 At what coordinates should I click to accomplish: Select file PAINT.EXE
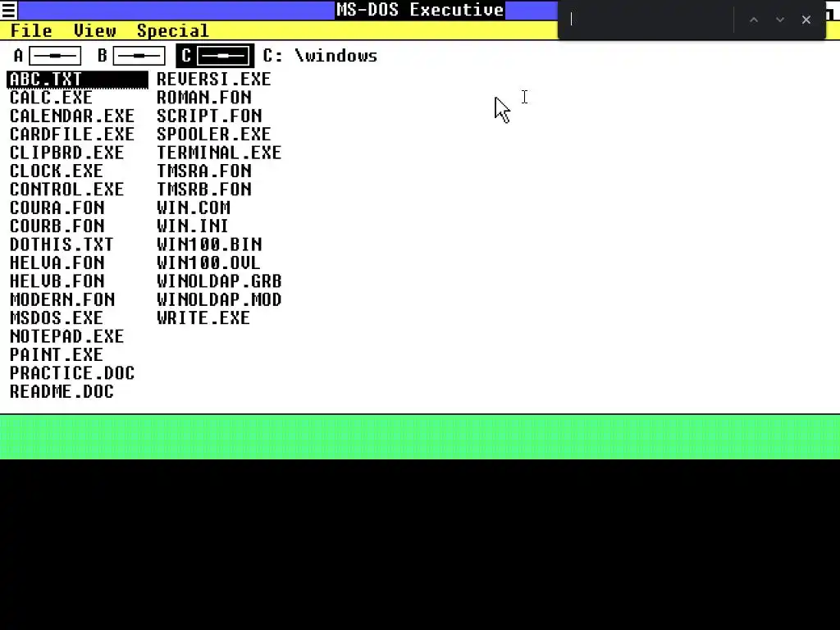[57, 354]
